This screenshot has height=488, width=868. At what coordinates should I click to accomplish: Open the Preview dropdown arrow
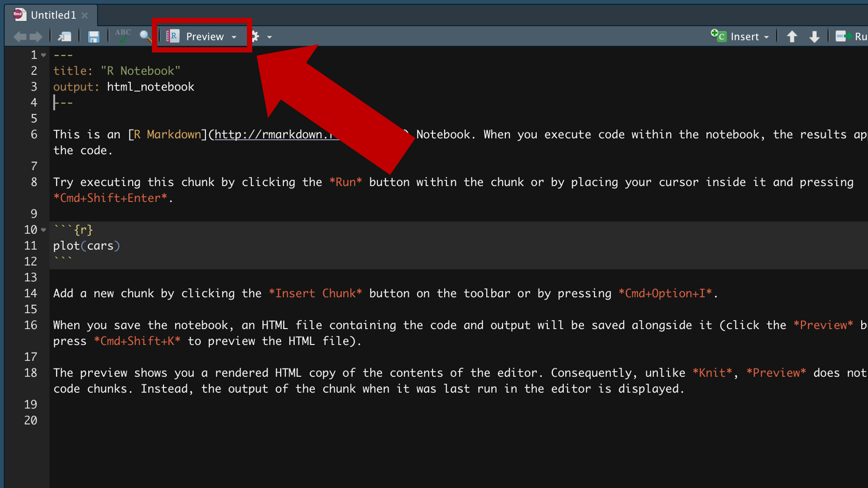coord(234,37)
